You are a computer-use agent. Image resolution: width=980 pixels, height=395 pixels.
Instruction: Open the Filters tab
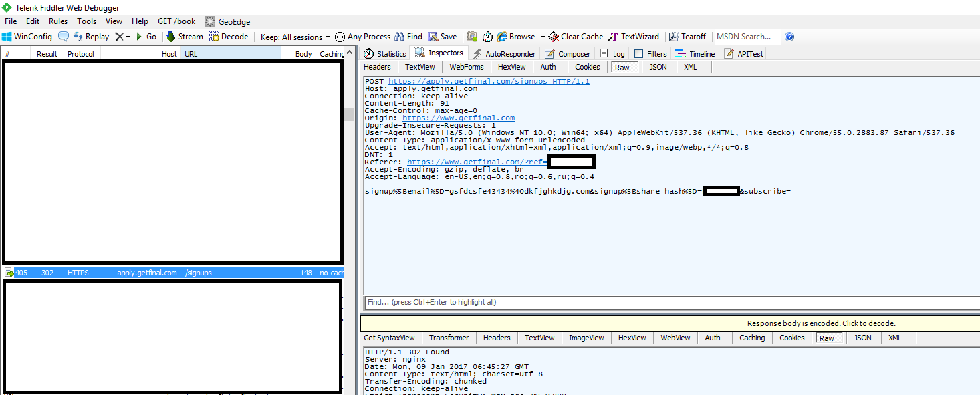point(650,54)
